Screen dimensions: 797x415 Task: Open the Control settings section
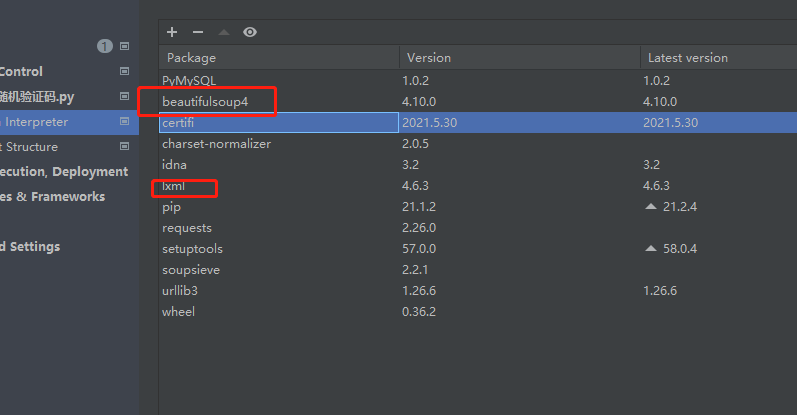21,72
